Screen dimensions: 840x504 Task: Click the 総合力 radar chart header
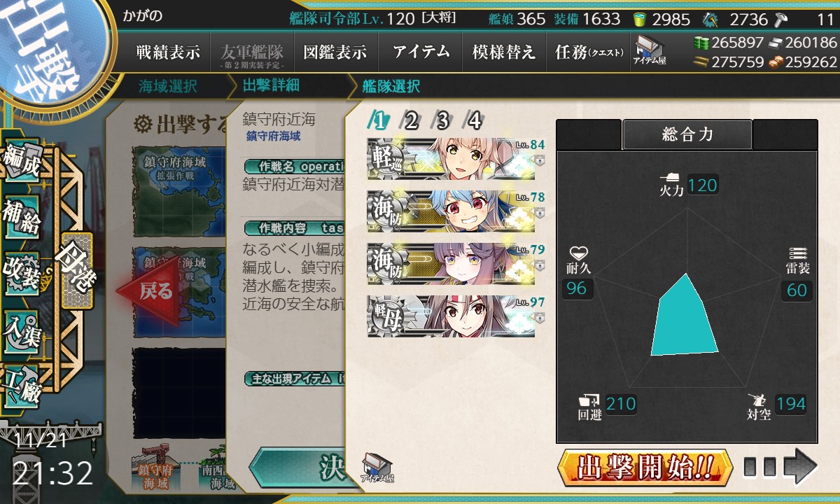click(687, 134)
